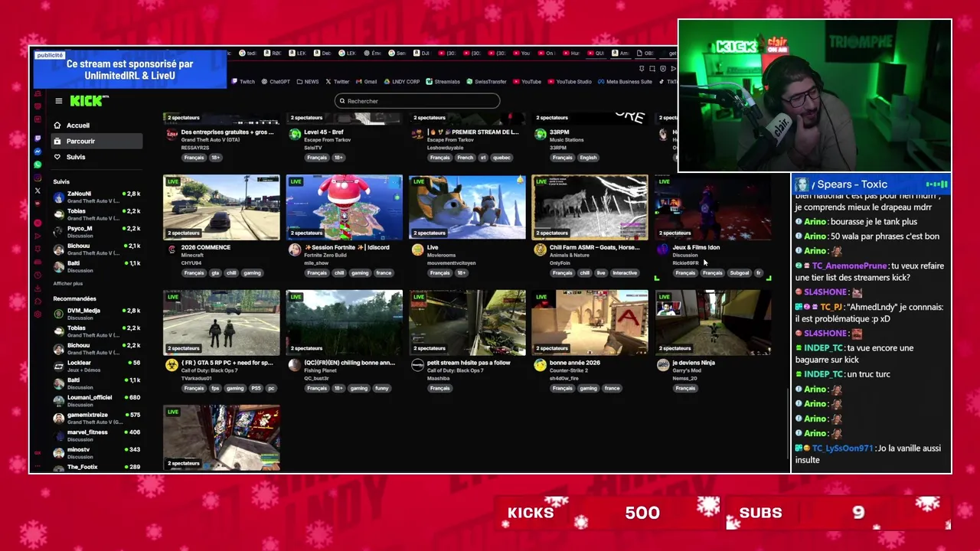Screen dimensions: 980x551
Task: Open the ChatGPT bookmark
Action: pos(275,82)
